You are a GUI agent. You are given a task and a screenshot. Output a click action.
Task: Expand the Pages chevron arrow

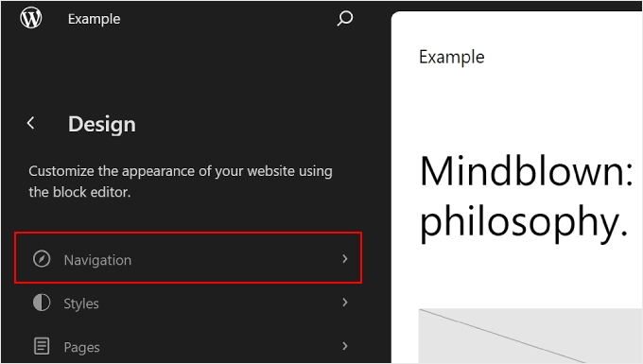click(345, 346)
